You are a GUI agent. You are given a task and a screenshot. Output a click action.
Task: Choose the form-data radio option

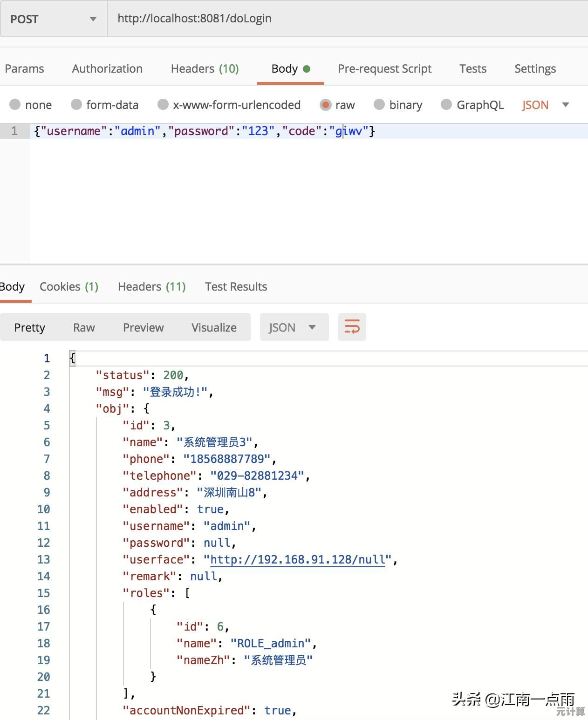pos(76,105)
